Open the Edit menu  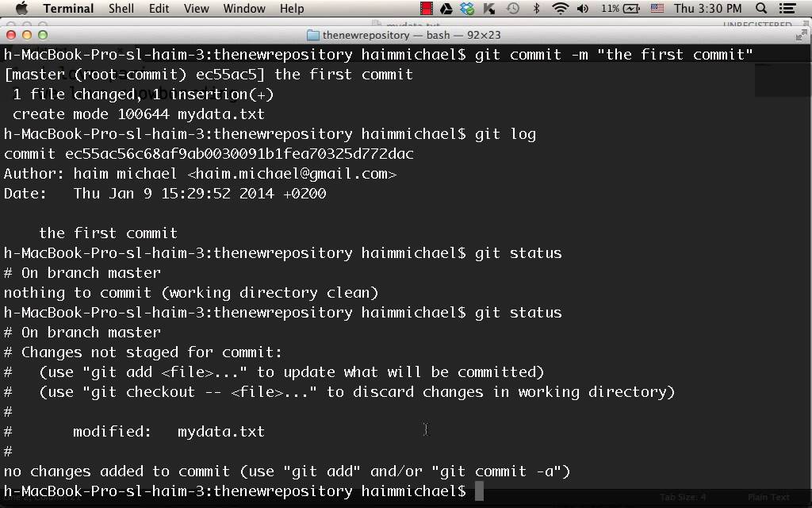coord(159,8)
